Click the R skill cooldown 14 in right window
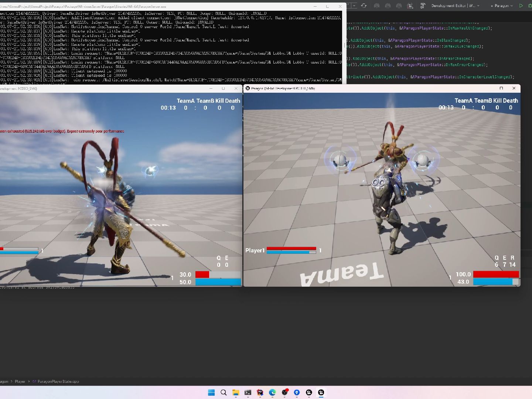The height and width of the screenshot is (399, 532). [512, 265]
